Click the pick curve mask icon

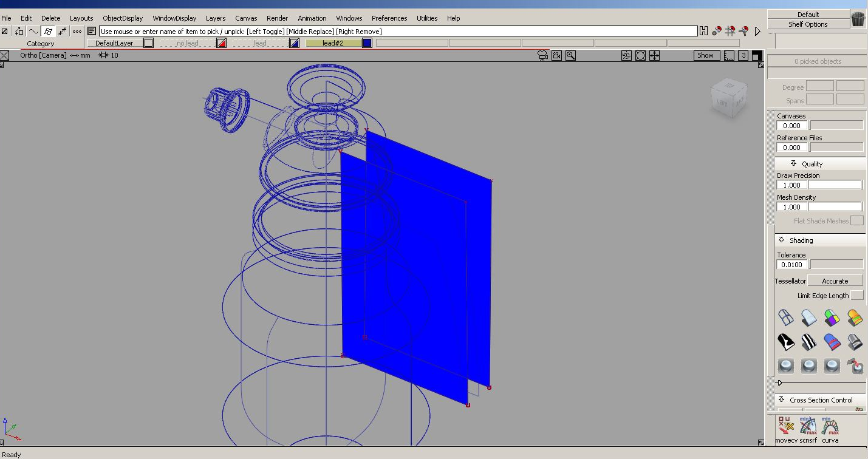click(x=33, y=32)
